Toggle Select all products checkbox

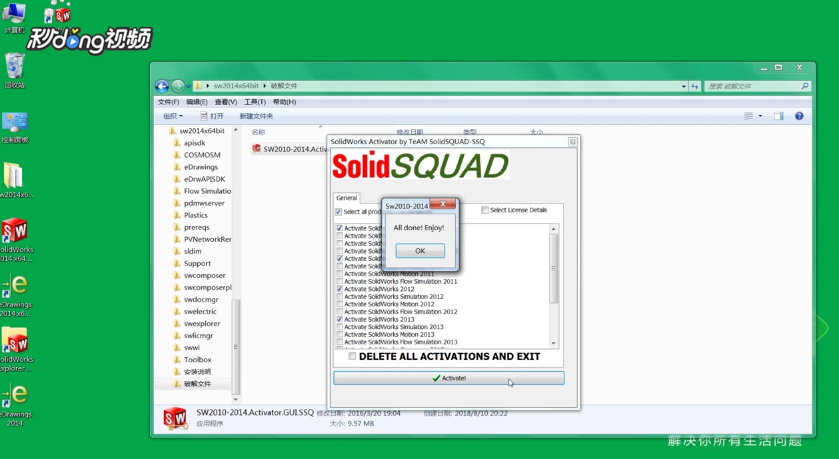(x=339, y=212)
